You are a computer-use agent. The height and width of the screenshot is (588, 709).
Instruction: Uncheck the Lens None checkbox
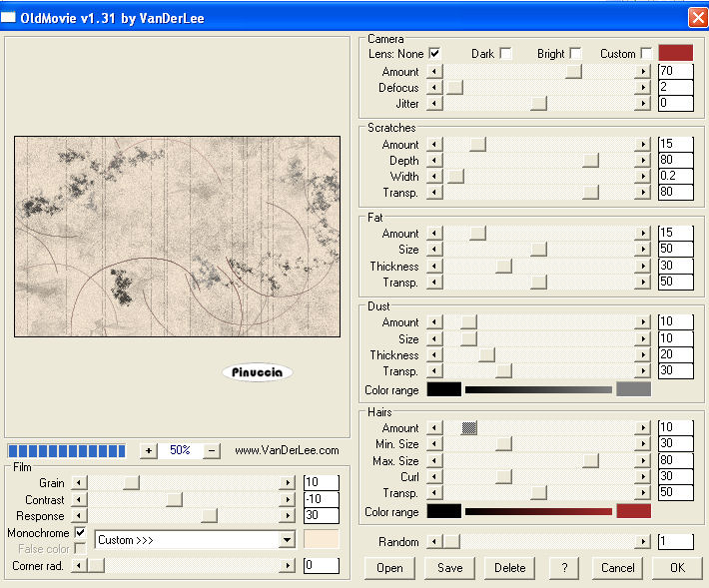pos(434,53)
